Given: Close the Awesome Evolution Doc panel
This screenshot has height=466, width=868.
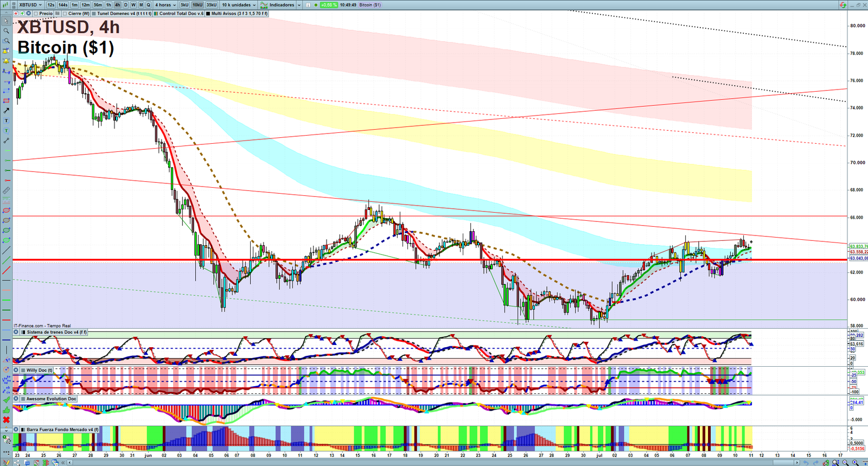Looking at the screenshot, I should point(16,399).
